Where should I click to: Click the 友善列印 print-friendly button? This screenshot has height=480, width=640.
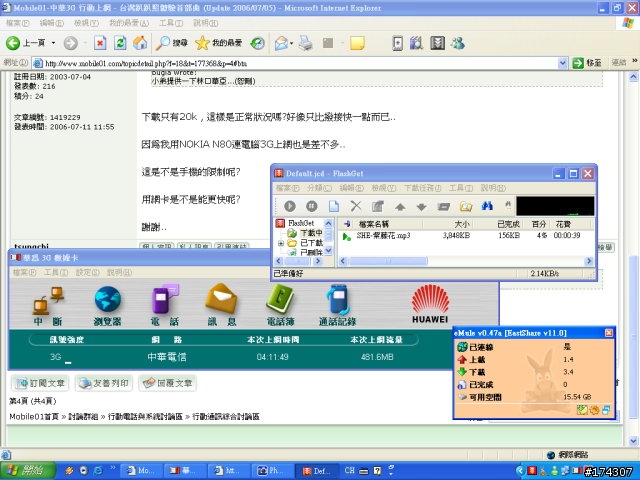coord(104,383)
